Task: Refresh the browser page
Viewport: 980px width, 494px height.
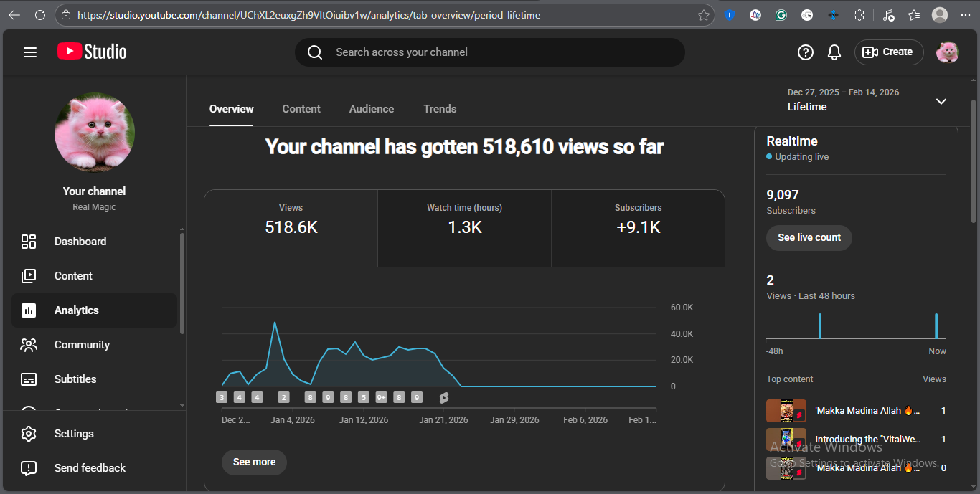Action: (x=40, y=15)
